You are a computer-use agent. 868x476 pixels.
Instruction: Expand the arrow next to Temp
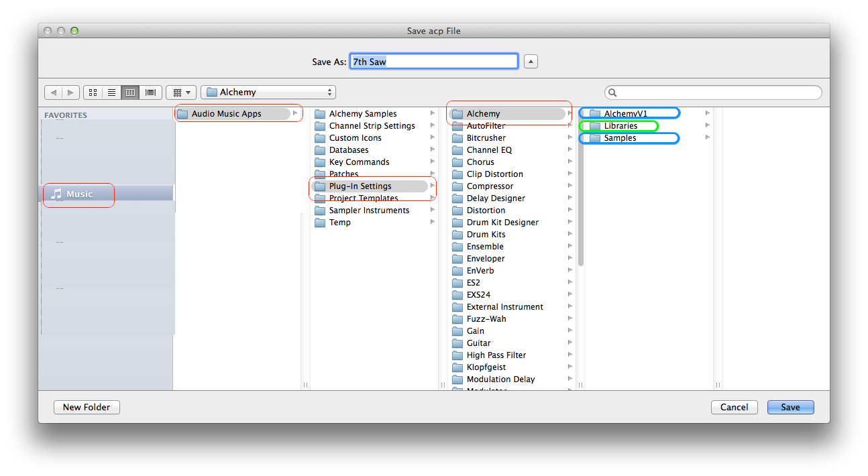[x=433, y=222]
